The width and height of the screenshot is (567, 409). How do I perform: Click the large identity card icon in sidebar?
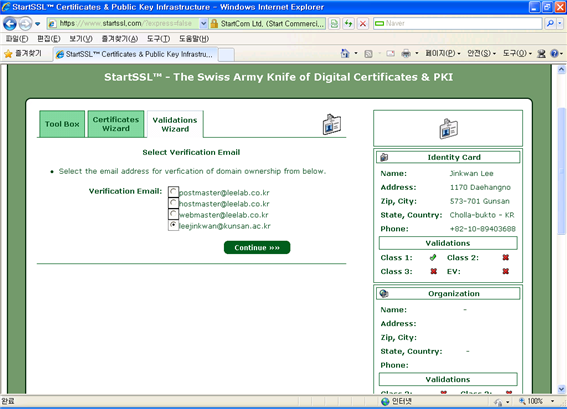(448, 129)
